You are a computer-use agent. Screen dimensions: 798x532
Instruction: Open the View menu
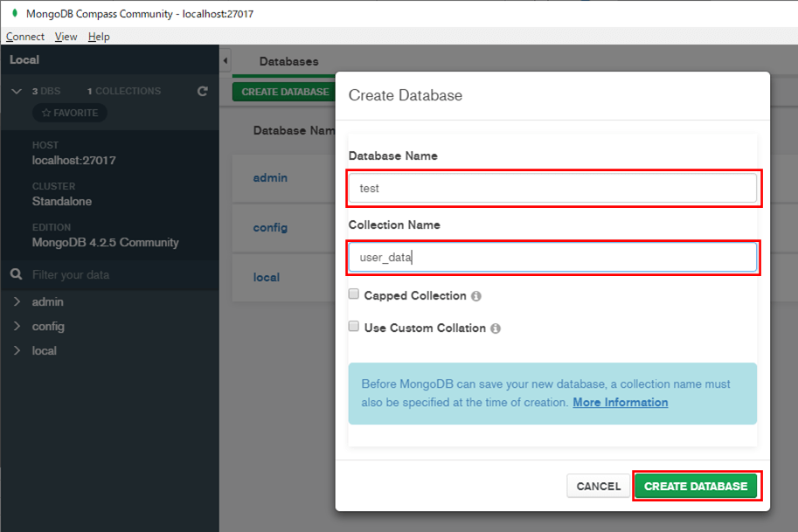coord(66,37)
